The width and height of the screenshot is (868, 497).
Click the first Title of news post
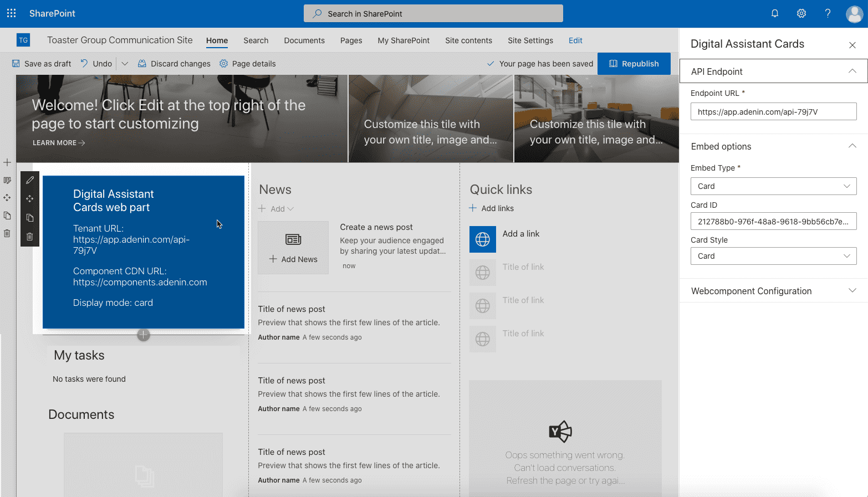click(292, 309)
